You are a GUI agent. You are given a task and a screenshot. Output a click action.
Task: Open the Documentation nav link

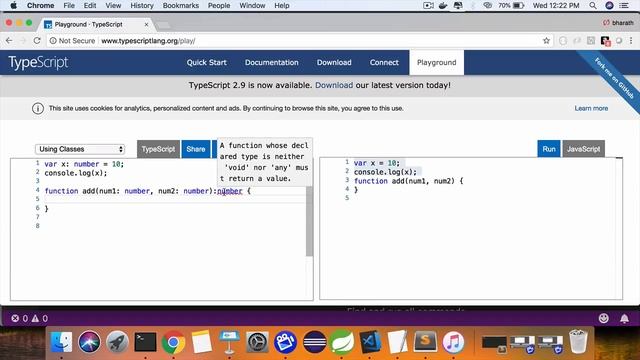point(271,62)
